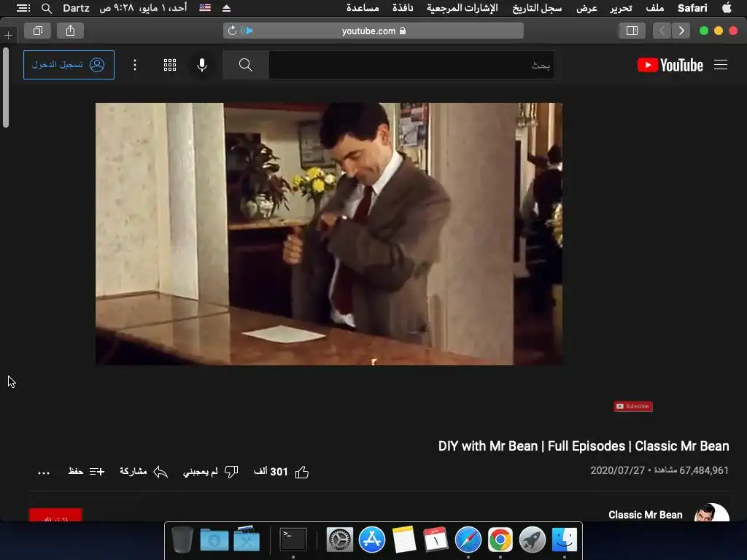The image size is (747, 560).
Task: Open Spotlight search in menu bar
Action: coord(46,8)
